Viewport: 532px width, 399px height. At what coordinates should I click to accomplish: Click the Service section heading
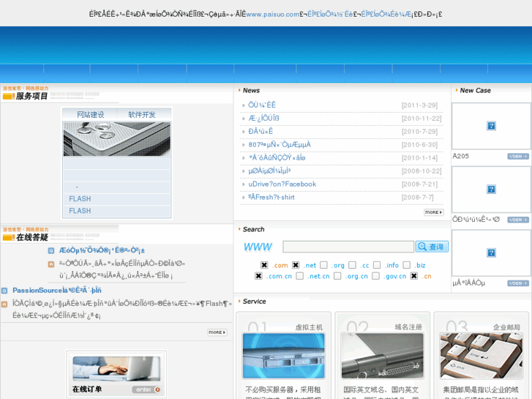(254, 301)
